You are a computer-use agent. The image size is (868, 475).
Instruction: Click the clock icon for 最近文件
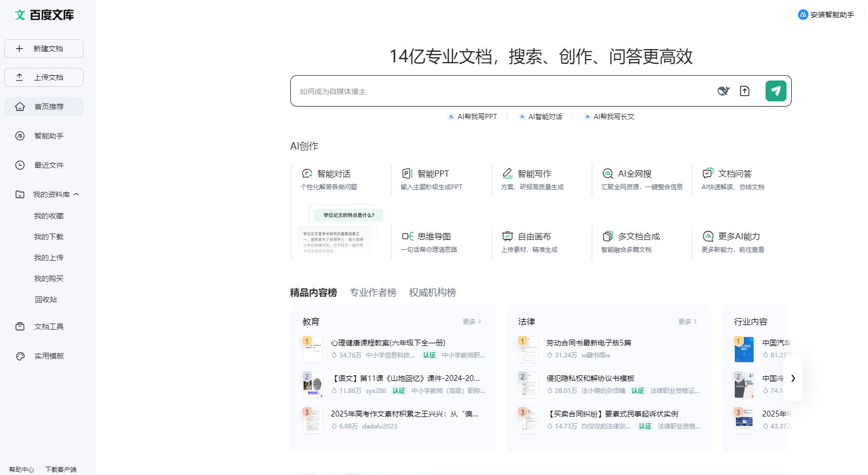tap(20, 165)
